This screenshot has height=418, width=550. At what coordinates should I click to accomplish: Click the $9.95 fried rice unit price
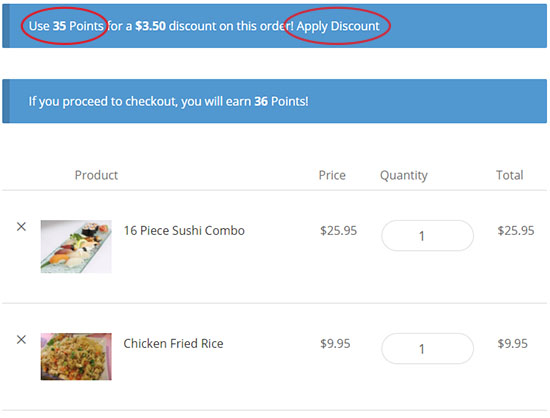tap(335, 343)
